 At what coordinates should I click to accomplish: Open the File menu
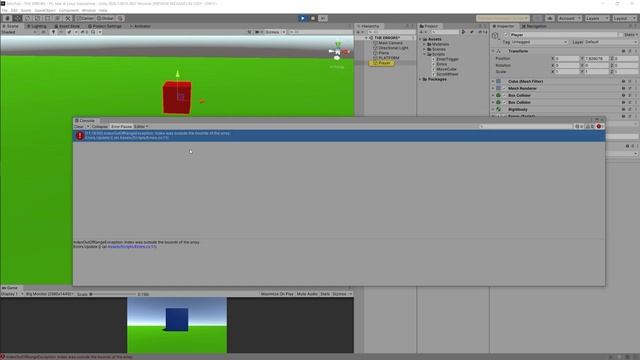[x=4, y=10]
